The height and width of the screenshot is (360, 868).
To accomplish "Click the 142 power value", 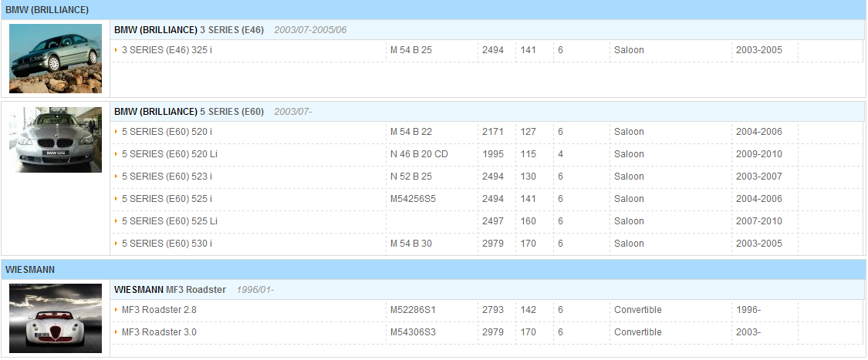I will pyautogui.click(x=528, y=310).
